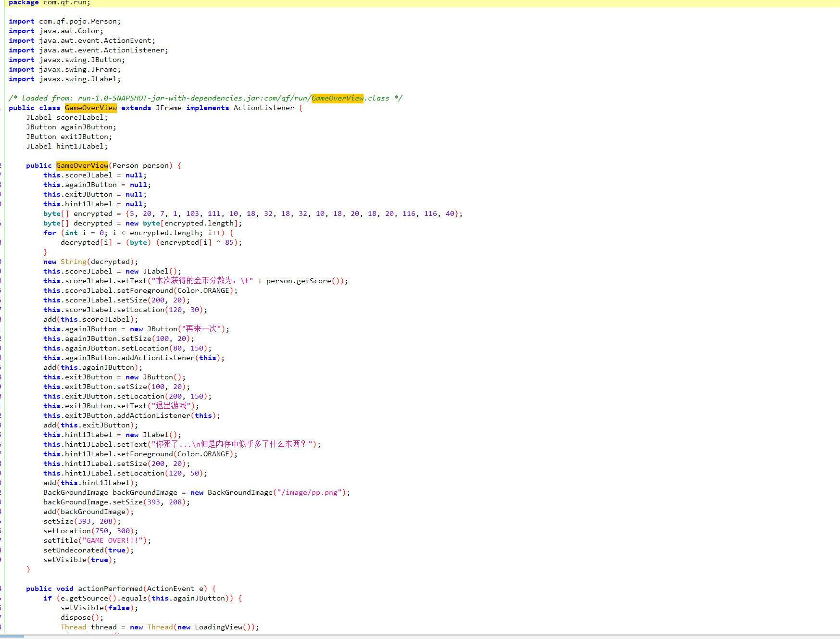Click "new LoadingView()" in the Thread line

pyautogui.click(x=216, y=627)
